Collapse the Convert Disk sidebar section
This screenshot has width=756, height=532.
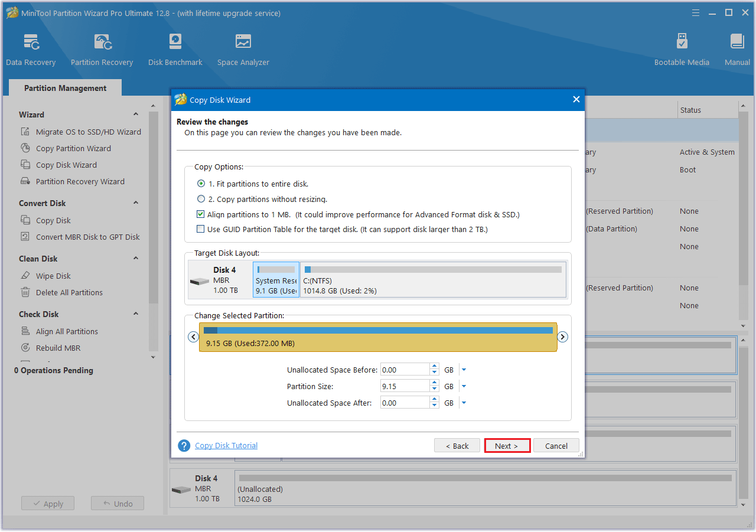tap(136, 203)
